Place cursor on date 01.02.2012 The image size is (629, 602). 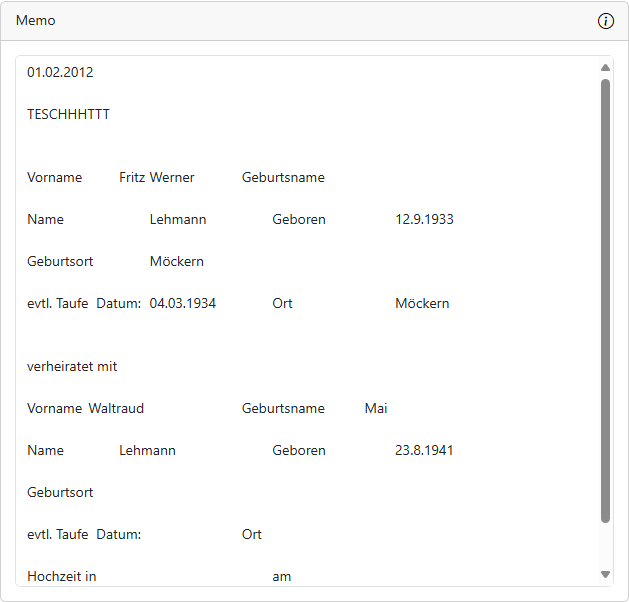[60, 72]
